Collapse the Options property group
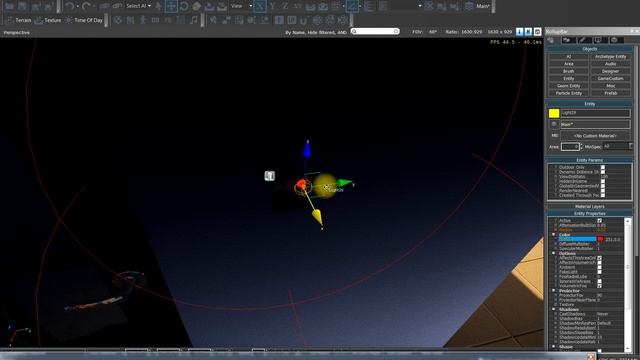Screen dimensions: 640x360 [x=554, y=253]
